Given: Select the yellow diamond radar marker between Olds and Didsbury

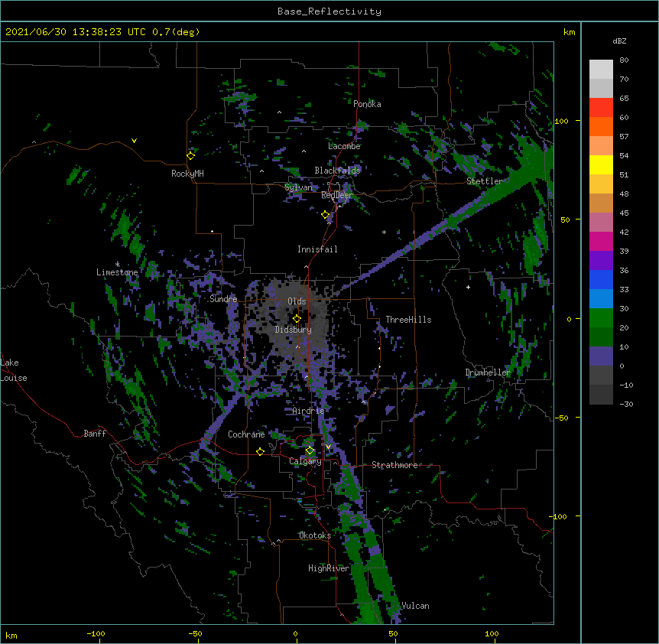Looking at the screenshot, I should (x=297, y=319).
